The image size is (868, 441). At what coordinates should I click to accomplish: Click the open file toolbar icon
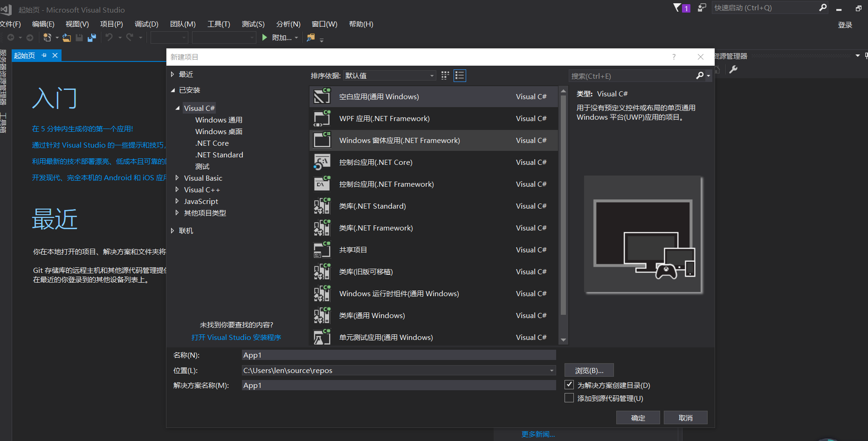click(67, 38)
